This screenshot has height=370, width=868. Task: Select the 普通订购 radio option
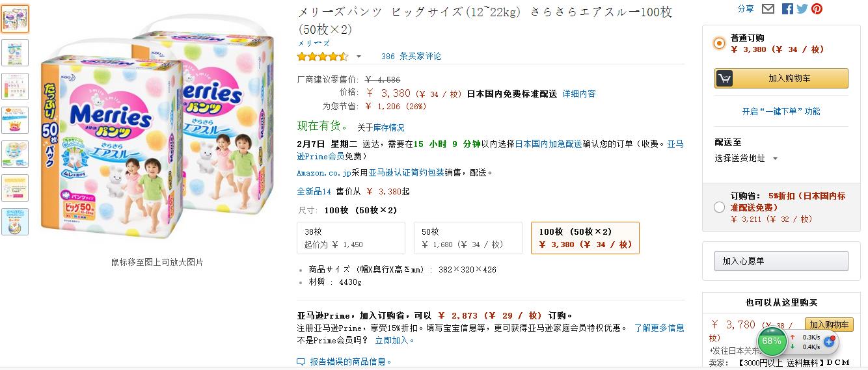(719, 44)
